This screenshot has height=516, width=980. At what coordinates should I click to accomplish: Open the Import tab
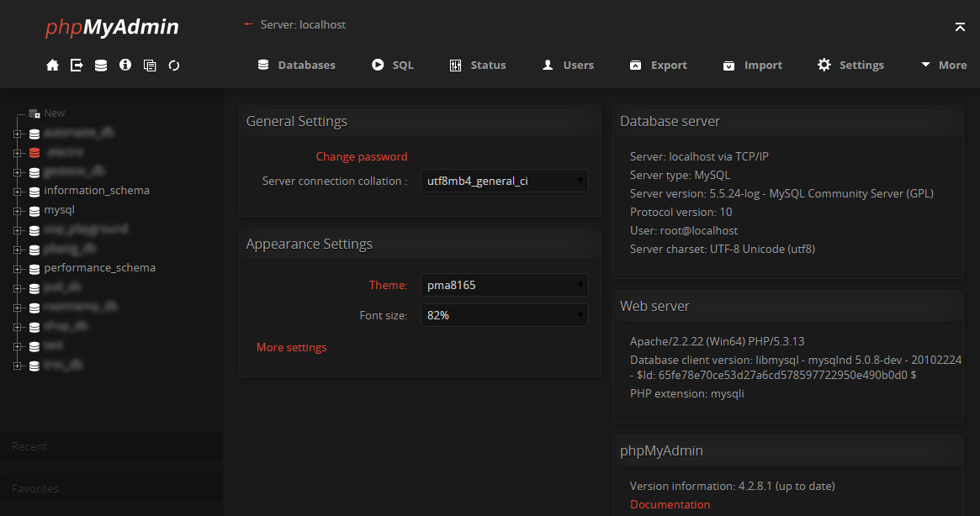tap(753, 65)
